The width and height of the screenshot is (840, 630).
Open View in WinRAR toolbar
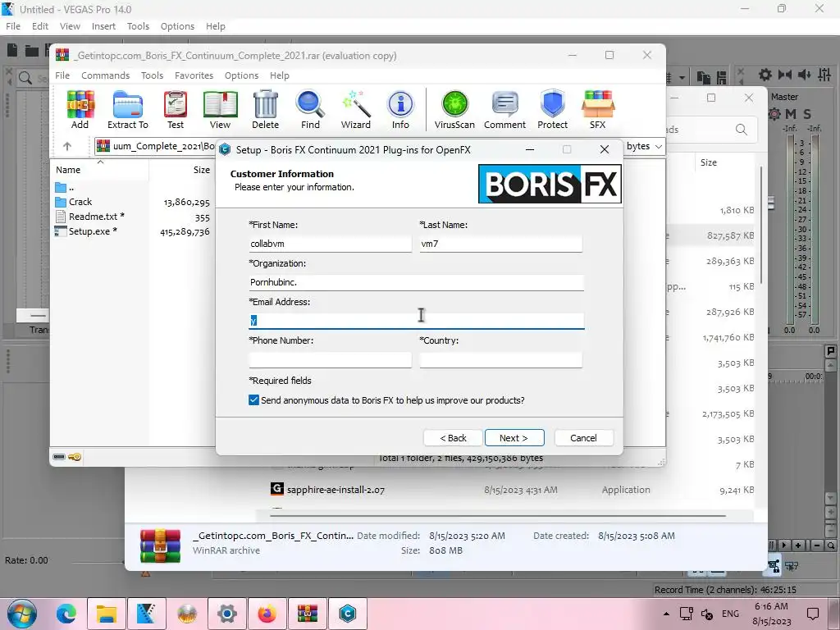coord(220,110)
